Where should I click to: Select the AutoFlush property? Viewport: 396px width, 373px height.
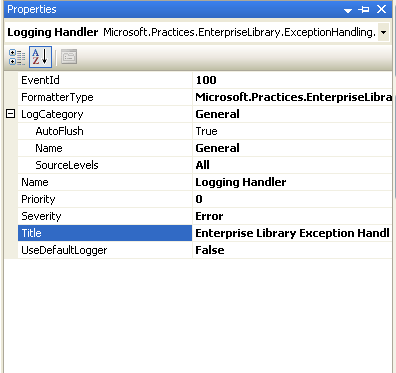[105, 131]
